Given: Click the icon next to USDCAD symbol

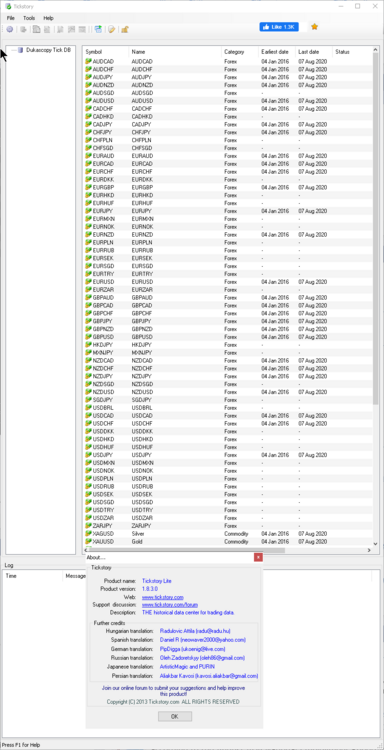Looking at the screenshot, I should [x=88, y=416].
